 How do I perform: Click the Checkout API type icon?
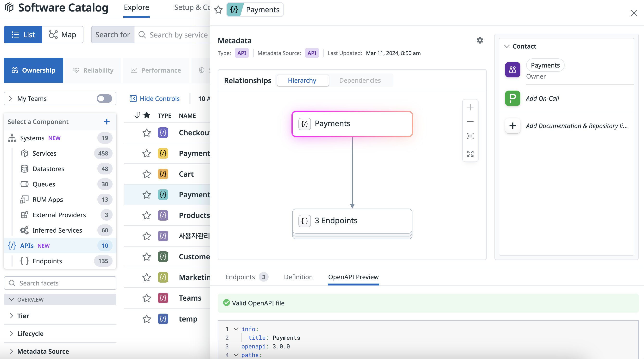pyautogui.click(x=163, y=133)
